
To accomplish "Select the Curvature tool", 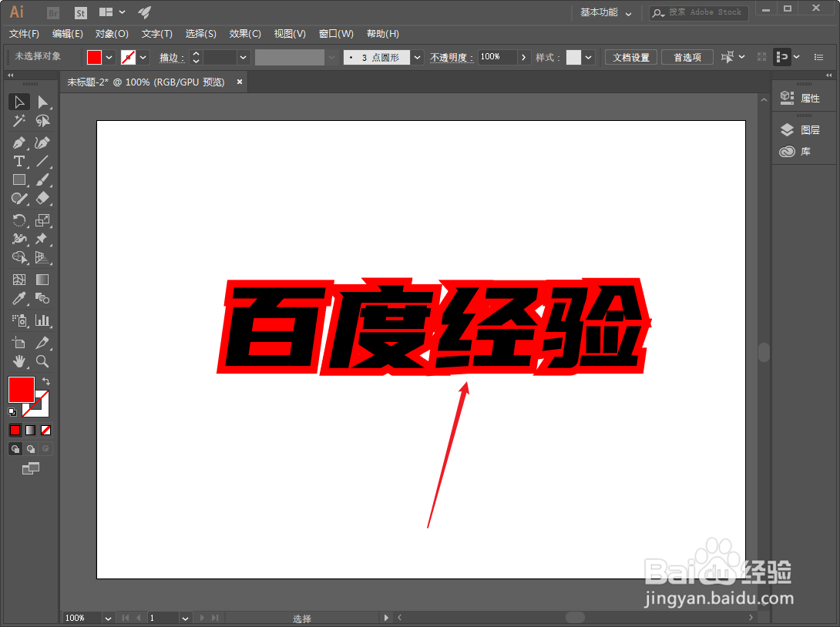I will point(42,143).
